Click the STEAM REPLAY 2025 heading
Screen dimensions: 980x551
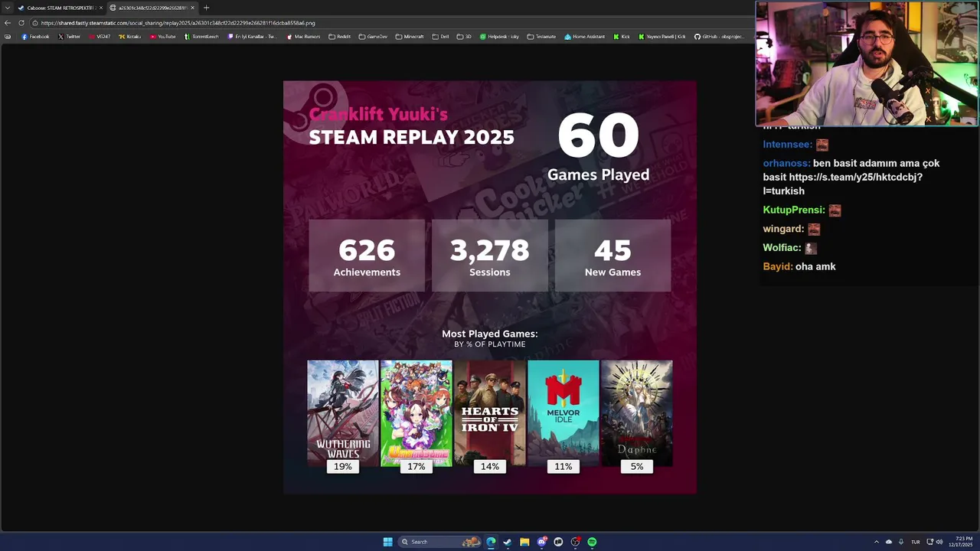[411, 137]
